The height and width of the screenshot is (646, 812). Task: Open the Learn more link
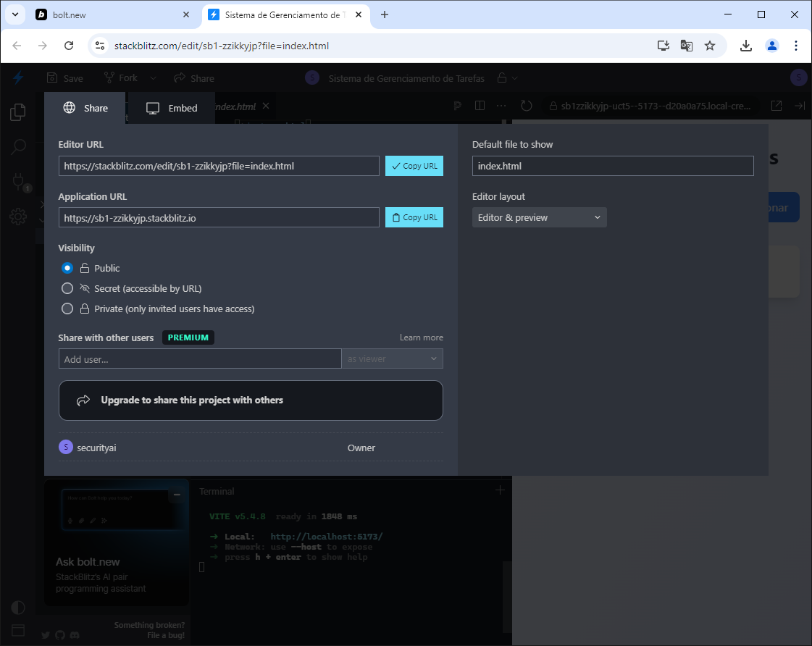coord(422,337)
